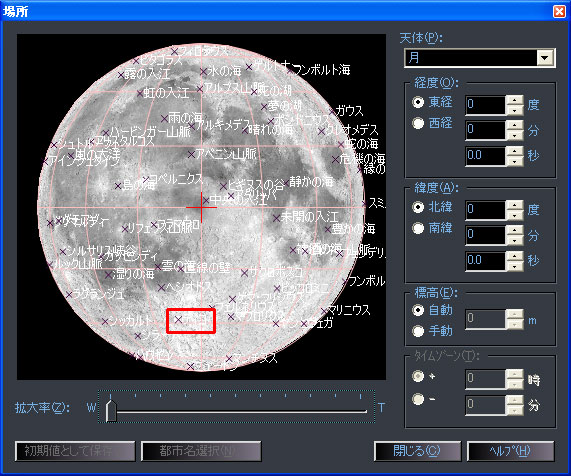Pick the 湿りの海 marker on moon map
The width and height of the screenshot is (571, 476).
point(108,275)
